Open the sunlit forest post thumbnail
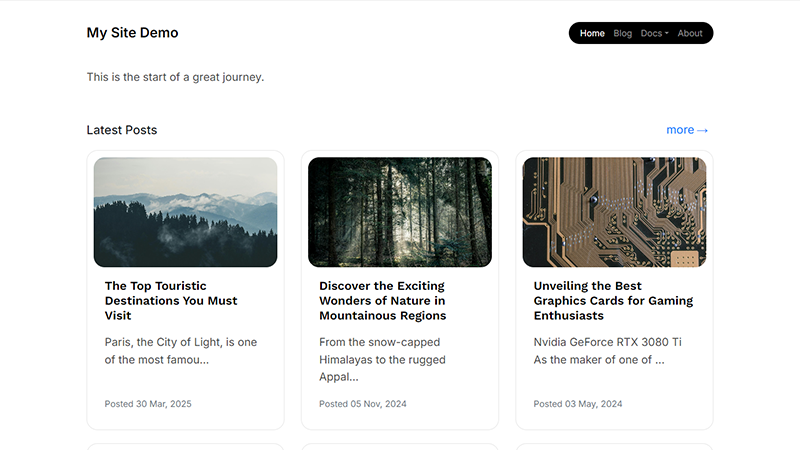The image size is (800, 450). pos(400,212)
